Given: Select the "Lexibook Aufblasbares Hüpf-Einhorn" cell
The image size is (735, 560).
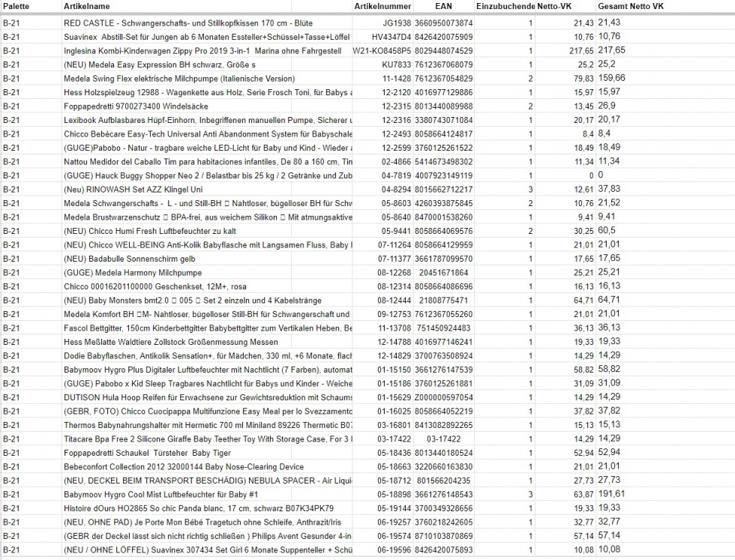Looking at the screenshot, I should click(208, 120).
